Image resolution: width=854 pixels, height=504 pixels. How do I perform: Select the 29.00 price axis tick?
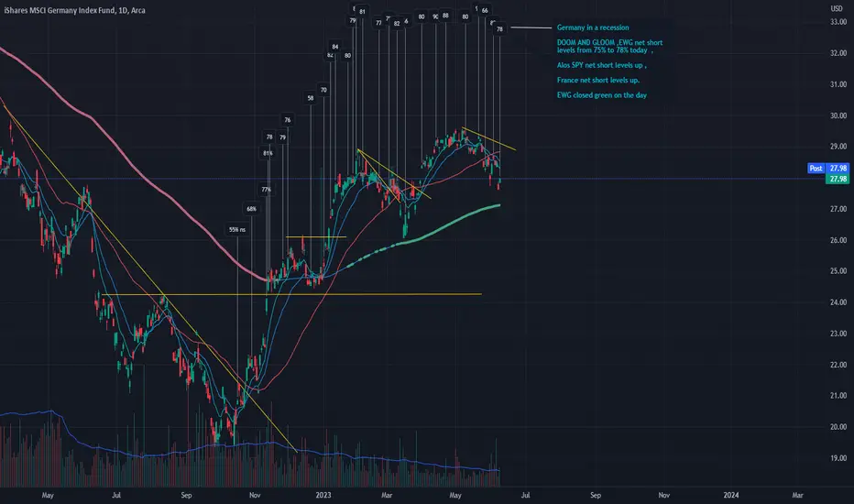coord(838,146)
